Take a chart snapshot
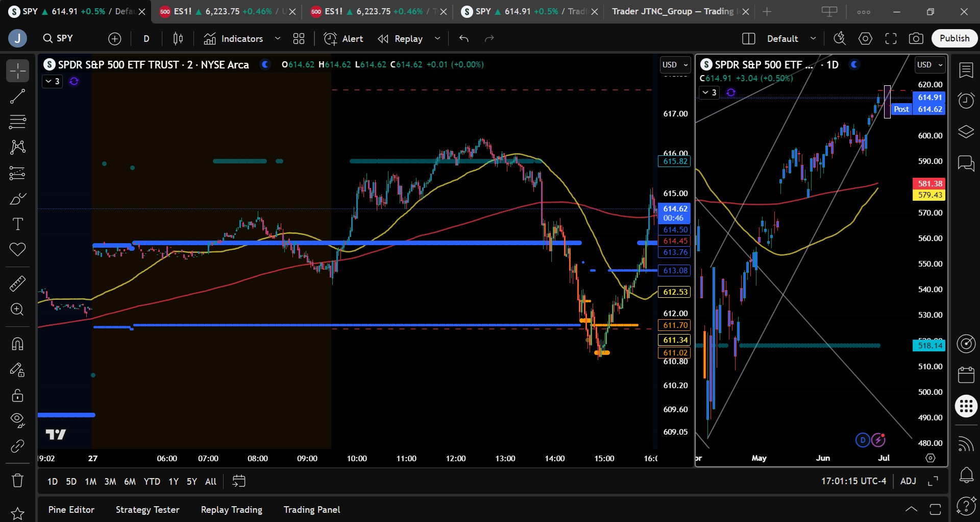Screen dimensions: 980x522 pos(916,38)
